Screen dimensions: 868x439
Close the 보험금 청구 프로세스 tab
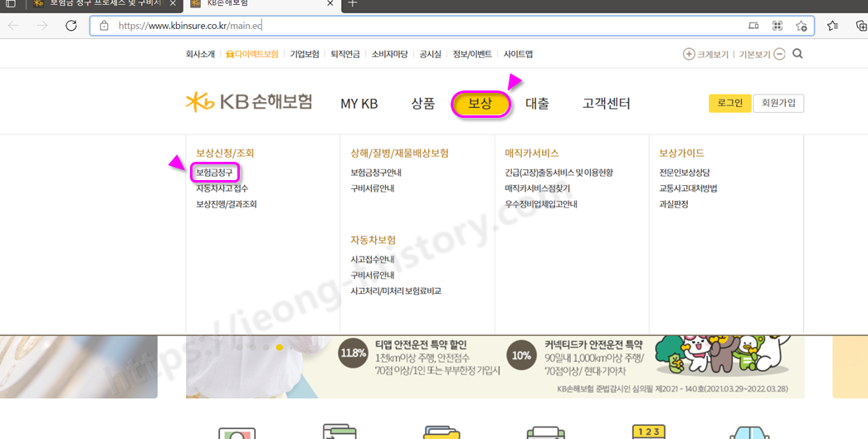(173, 4)
